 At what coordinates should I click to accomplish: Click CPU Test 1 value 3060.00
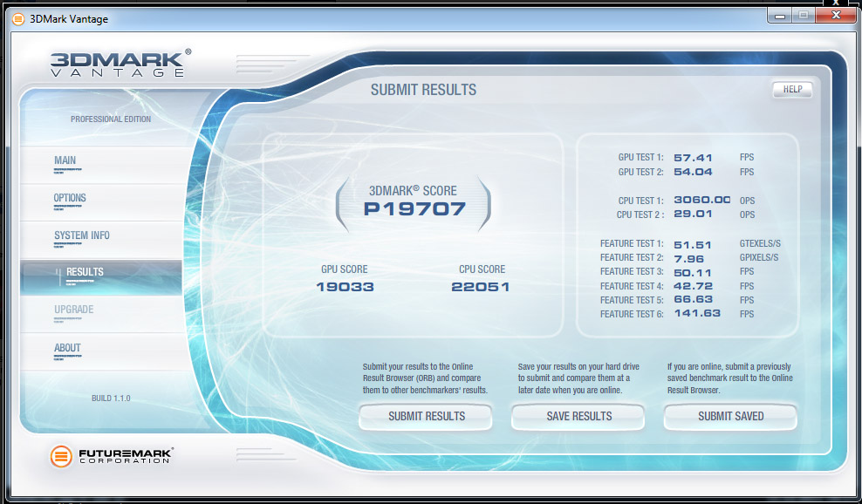pos(702,200)
